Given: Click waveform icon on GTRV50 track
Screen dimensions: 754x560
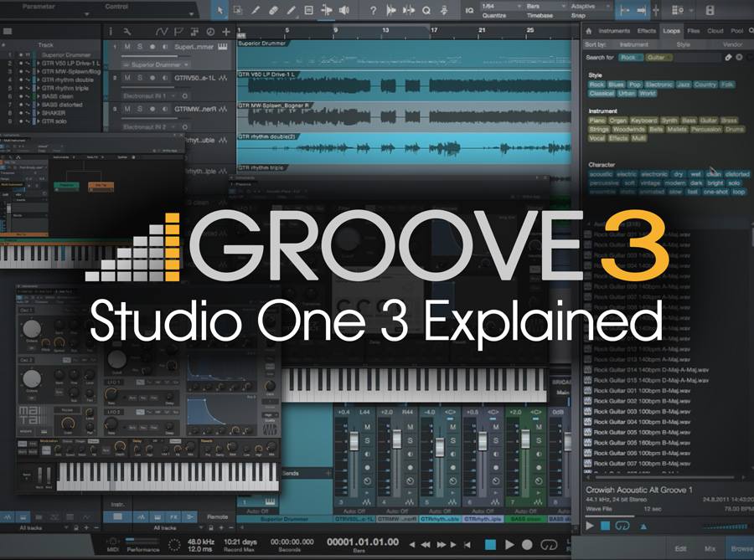Looking at the screenshot, I should coord(223,78).
